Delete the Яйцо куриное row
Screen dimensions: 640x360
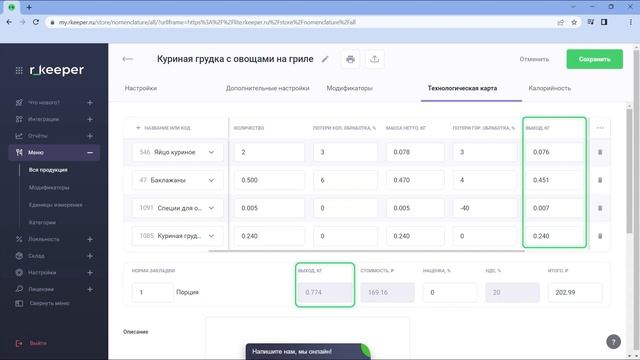tap(600, 152)
